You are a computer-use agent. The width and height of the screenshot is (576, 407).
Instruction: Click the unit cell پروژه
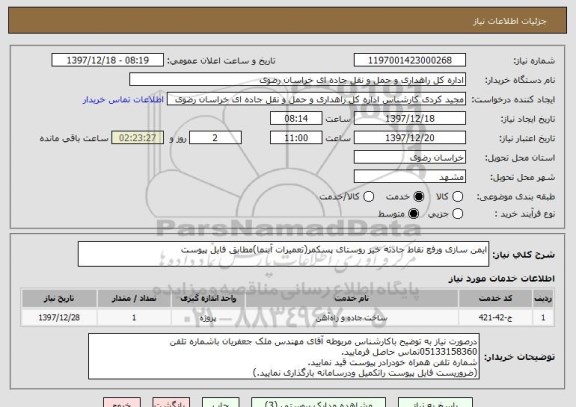(208, 318)
